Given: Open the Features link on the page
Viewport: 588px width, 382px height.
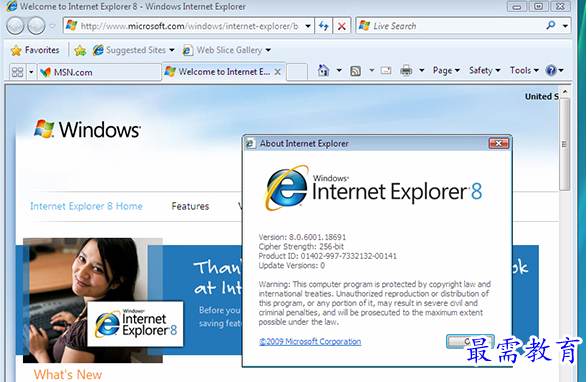Looking at the screenshot, I should 190,206.
